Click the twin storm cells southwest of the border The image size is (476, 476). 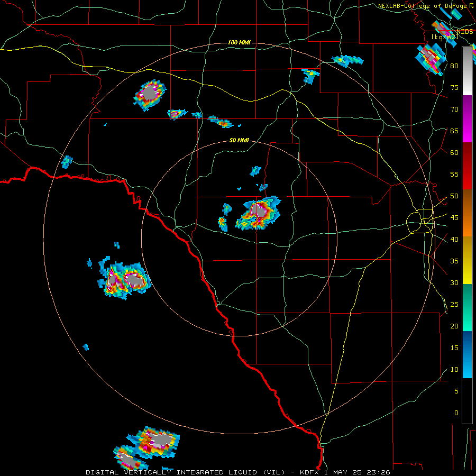click(x=124, y=279)
